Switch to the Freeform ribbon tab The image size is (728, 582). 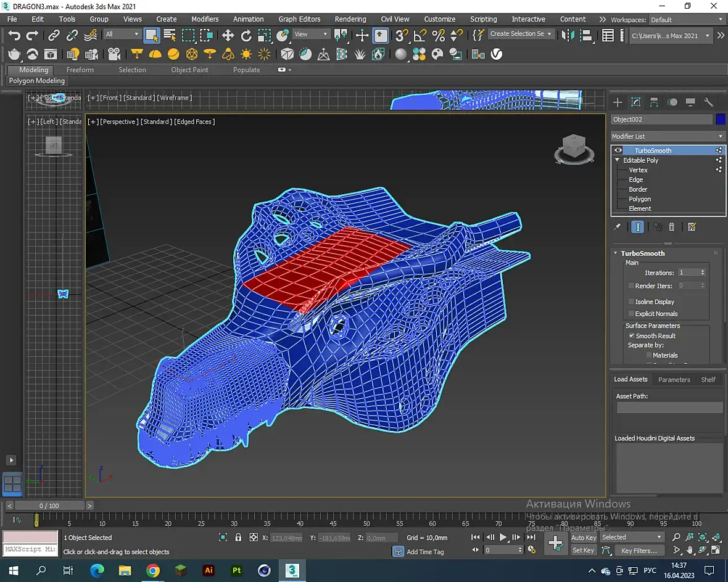(x=80, y=70)
